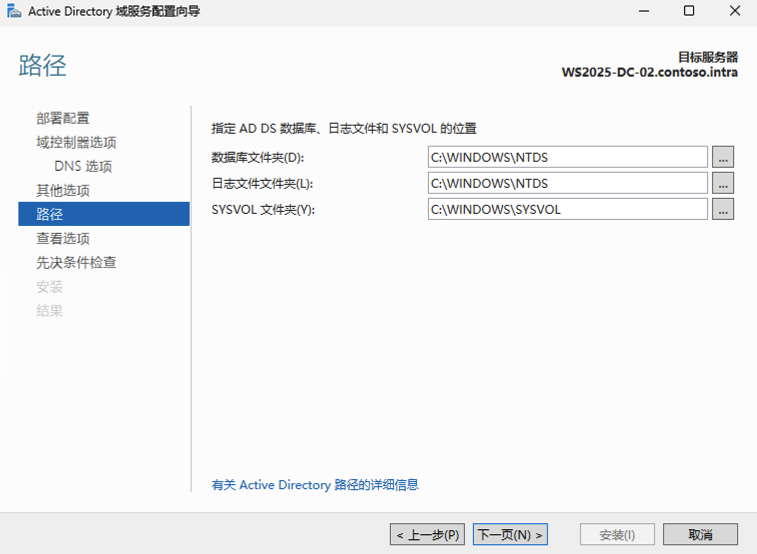Viewport: 757px width, 554px height.
Task: Click the 数据库文件夹(D): label
Action: pos(258,157)
